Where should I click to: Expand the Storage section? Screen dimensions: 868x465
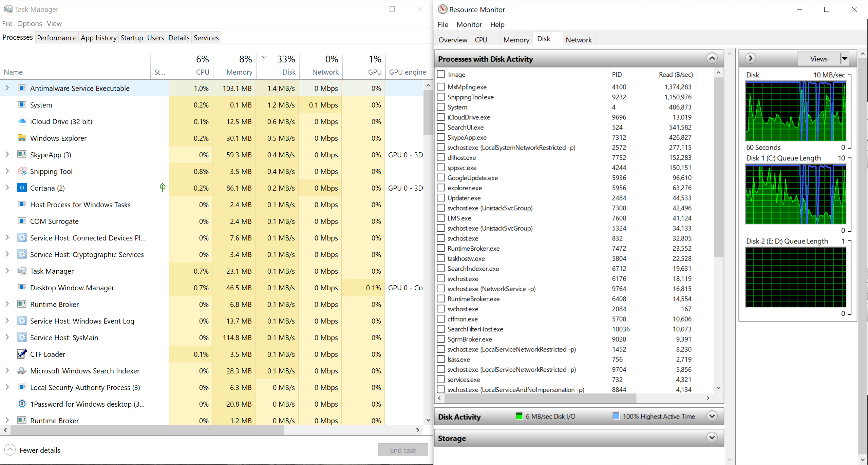click(x=712, y=438)
